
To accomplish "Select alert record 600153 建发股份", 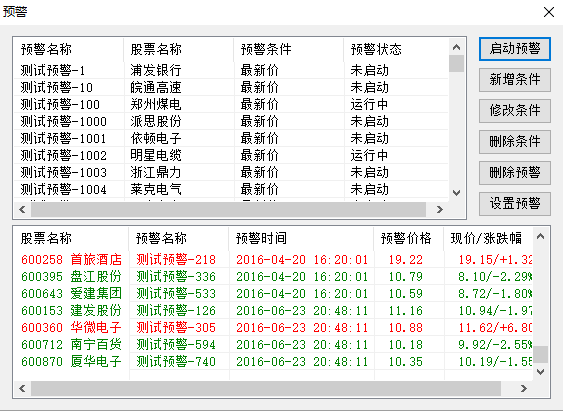I will pos(273,310).
